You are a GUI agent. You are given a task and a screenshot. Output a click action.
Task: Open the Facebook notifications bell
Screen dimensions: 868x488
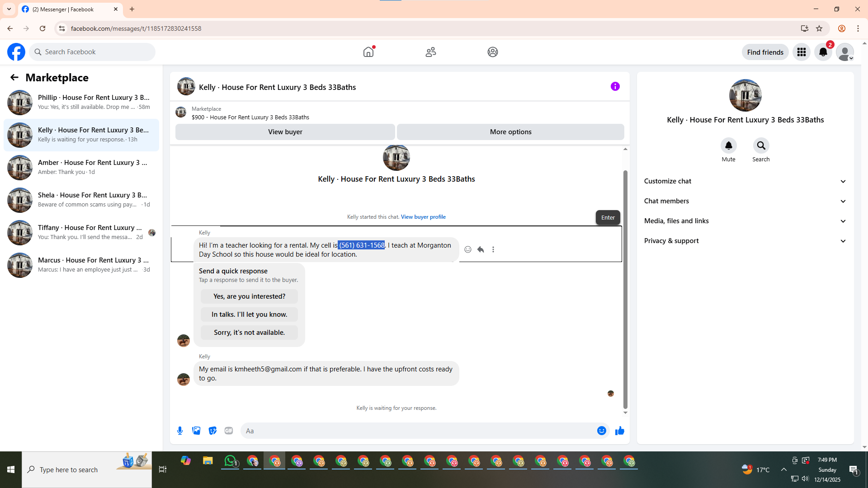coord(823,52)
